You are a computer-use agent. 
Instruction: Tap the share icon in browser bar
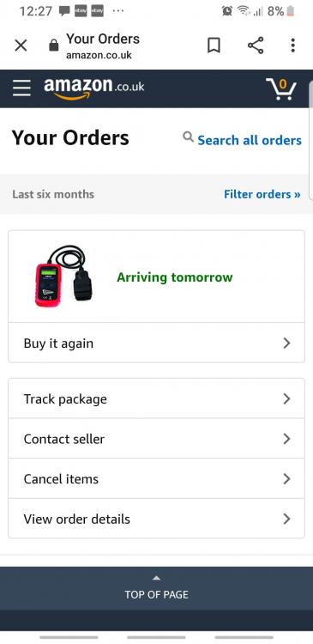pos(256,46)
